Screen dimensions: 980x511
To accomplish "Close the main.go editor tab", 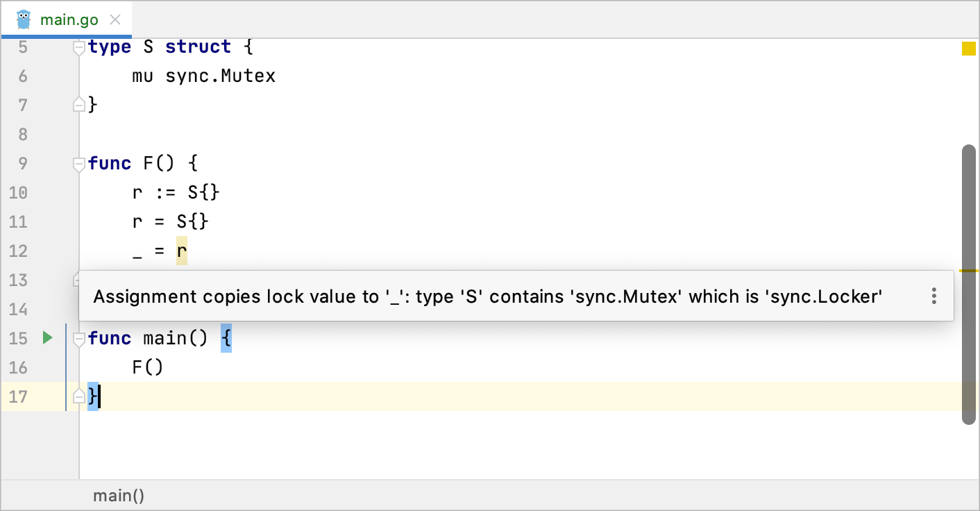I will pyautogui.click(x=116, y=19).
